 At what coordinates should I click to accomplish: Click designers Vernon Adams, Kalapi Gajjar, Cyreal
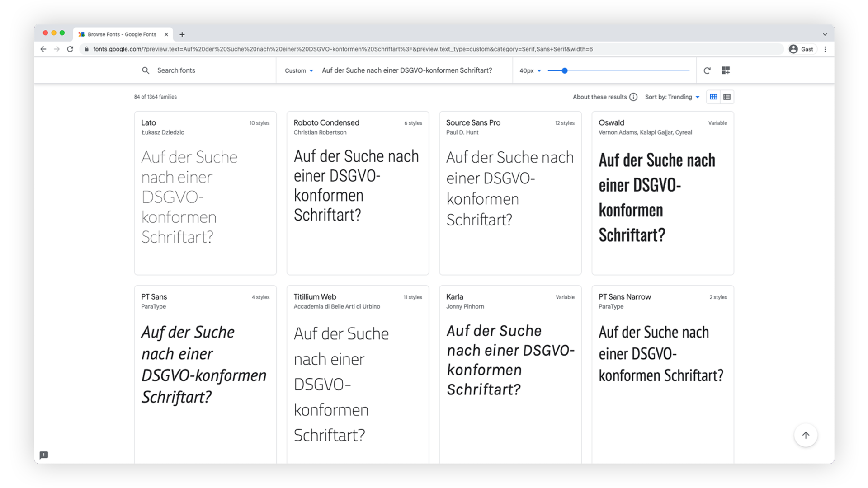[x=645, y=132]
